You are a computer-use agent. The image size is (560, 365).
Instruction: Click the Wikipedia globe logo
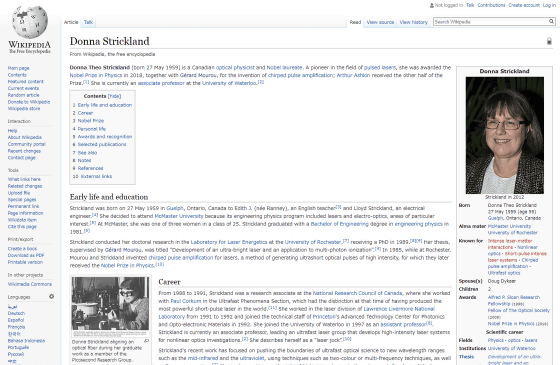(x=30, y=22)
